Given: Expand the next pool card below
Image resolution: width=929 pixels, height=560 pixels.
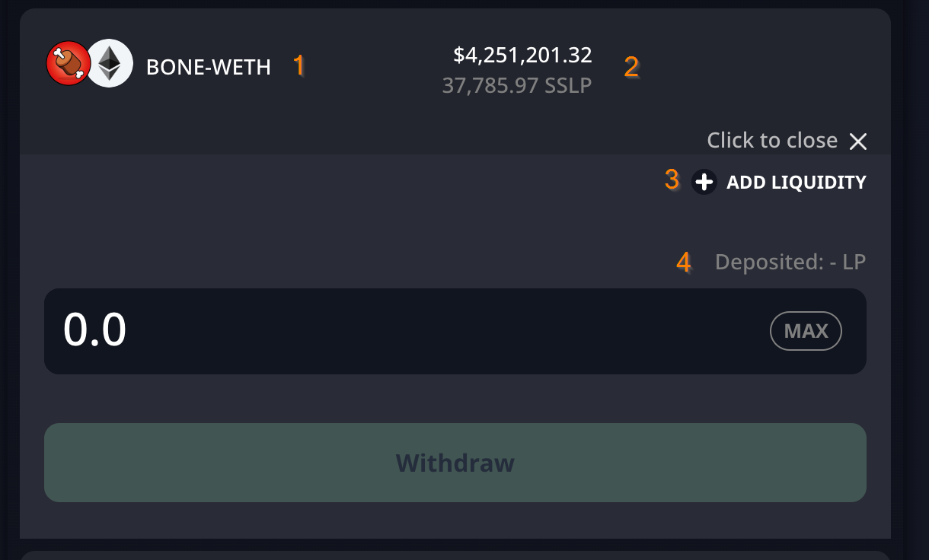Looking at the screenshot, I should tap(455, 555).
